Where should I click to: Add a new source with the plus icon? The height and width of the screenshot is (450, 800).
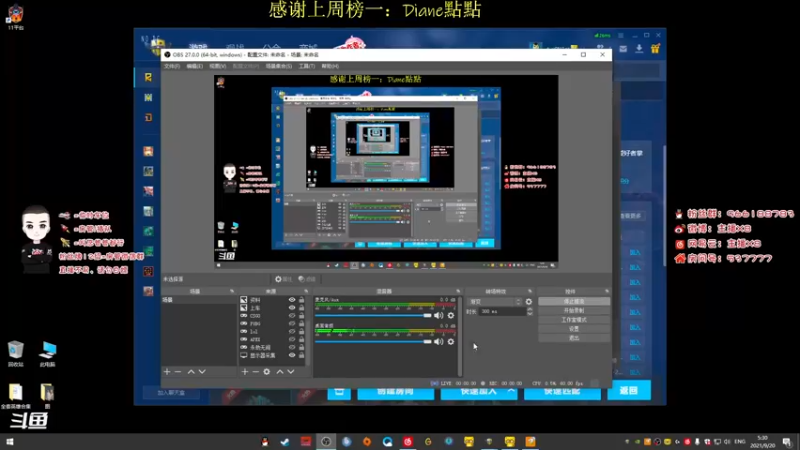[x=245, y=372]
